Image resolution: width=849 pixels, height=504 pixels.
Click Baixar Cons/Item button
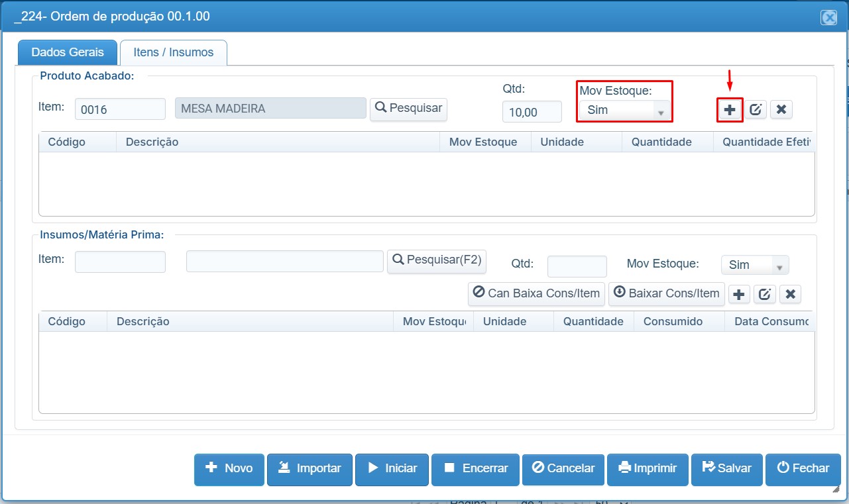point(667,294)
